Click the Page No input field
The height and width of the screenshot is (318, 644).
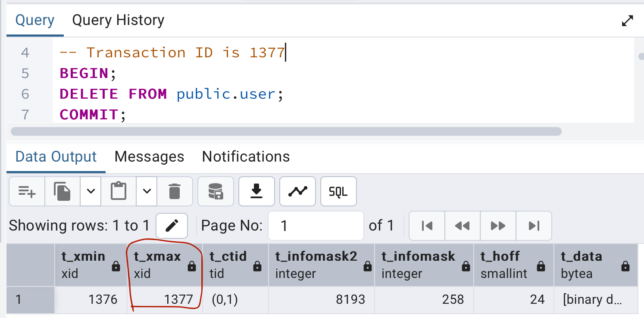[x=316, y=226]
